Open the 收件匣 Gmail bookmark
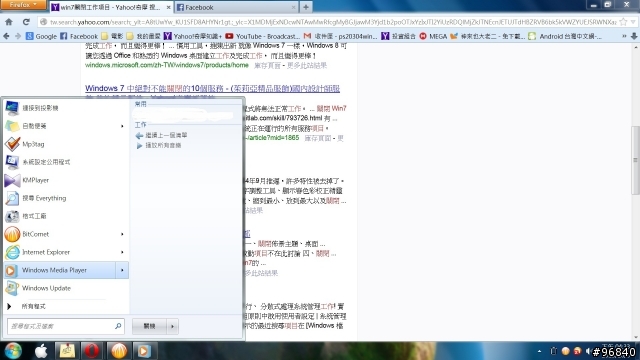The image size is (640, 360). (341, 36)
